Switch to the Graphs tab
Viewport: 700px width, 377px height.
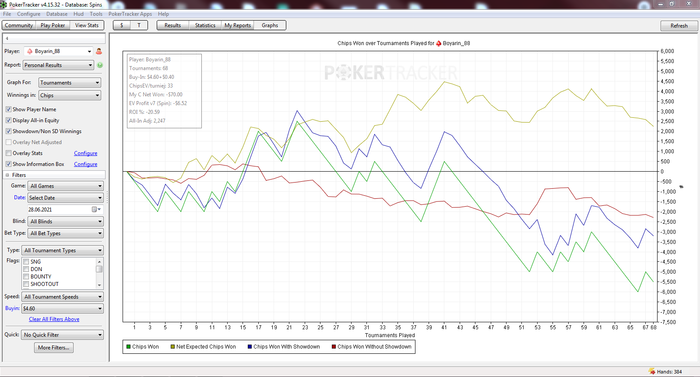click(270, 25)
